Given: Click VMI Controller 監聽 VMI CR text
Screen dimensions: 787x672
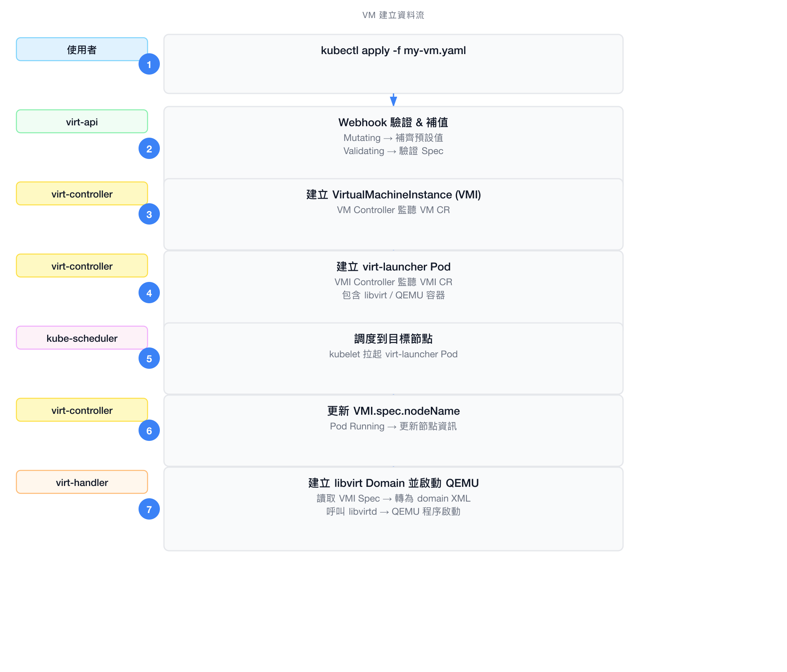Looking at the screenshot, I should (393, 282).
